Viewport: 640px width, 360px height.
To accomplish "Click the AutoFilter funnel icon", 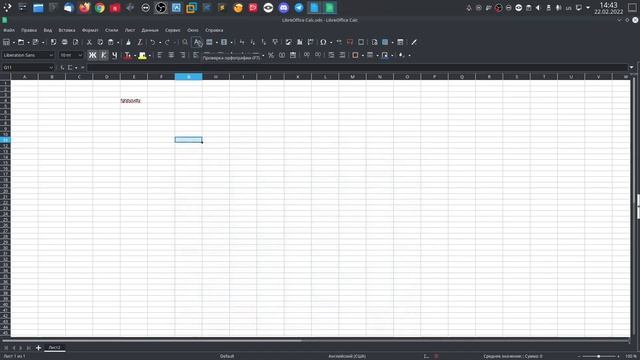I will pos(275,42).
